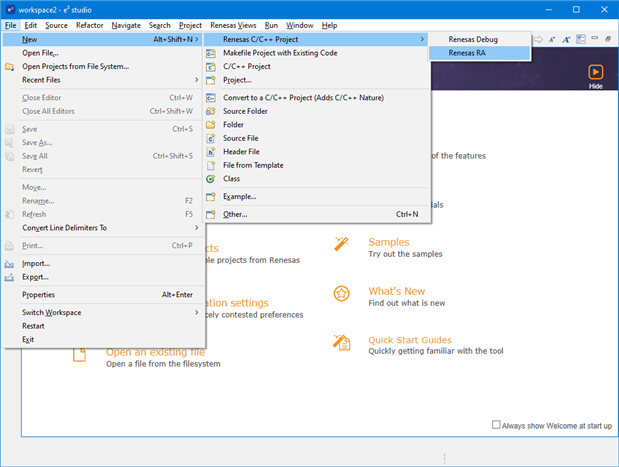619x467 pixels.
Task: Open the Source menu
Action: [56, 25]
